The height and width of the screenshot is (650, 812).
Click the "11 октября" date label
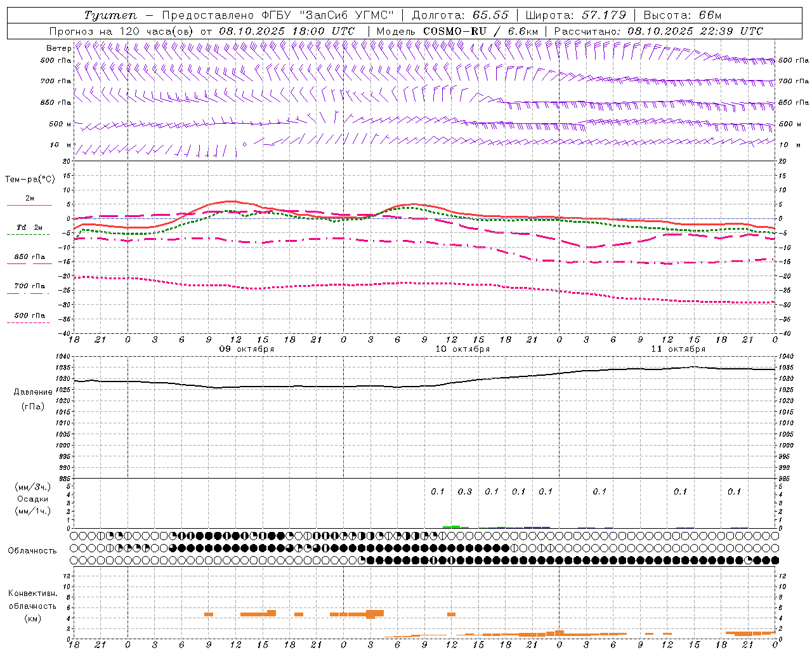pos(678,349)
